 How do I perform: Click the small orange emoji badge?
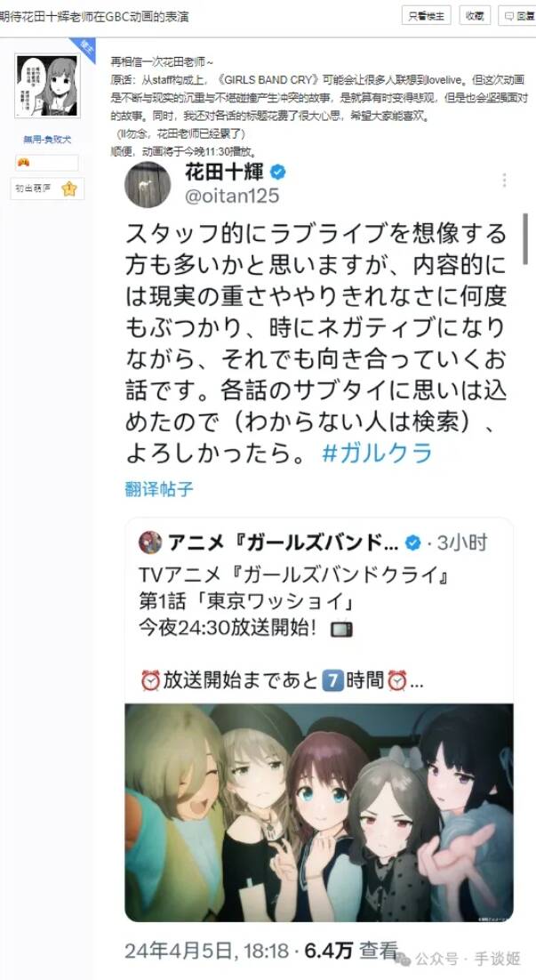[x=23, y=163]
